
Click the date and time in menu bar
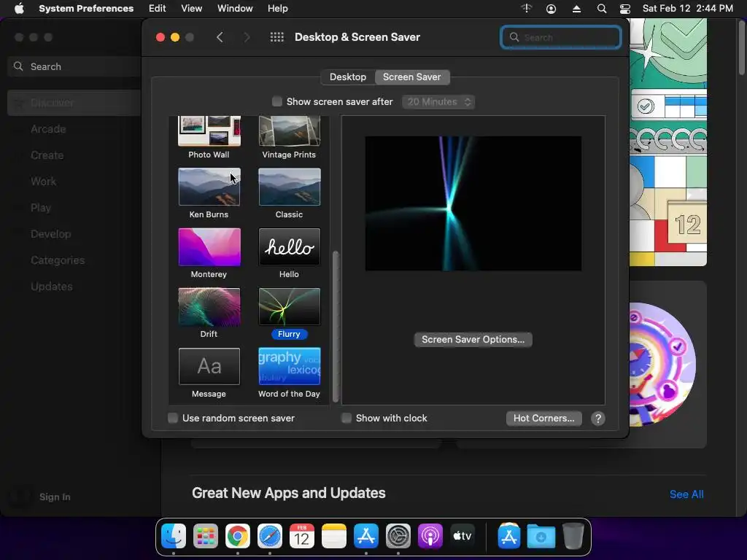click(687, 9)
